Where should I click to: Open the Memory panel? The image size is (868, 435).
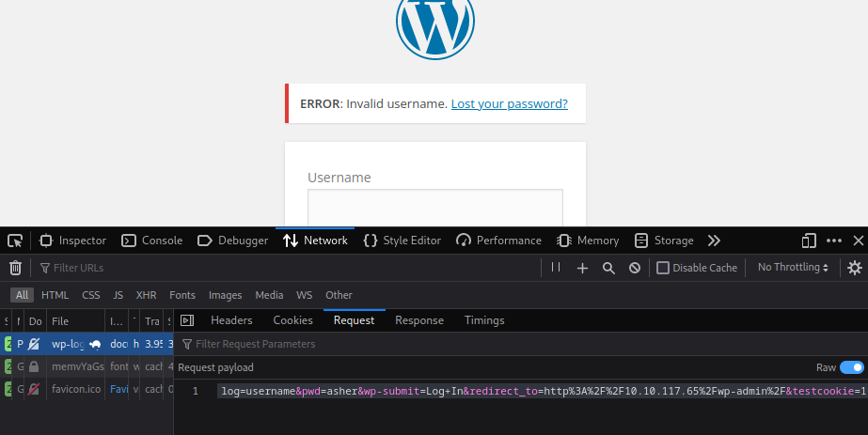pos(588,241)
